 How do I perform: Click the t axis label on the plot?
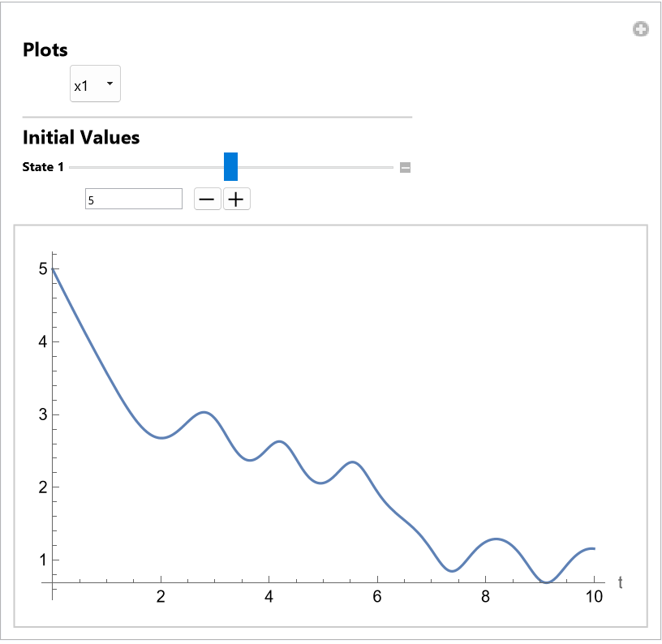[x=621, y=582]
